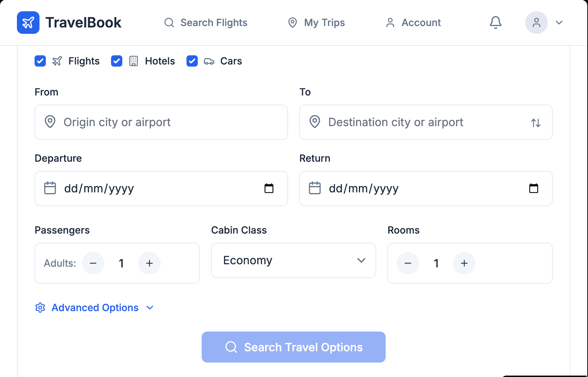Increase adults passenger count with plus
The height and width of the screenshot is (377, 588).
[149, 263]
